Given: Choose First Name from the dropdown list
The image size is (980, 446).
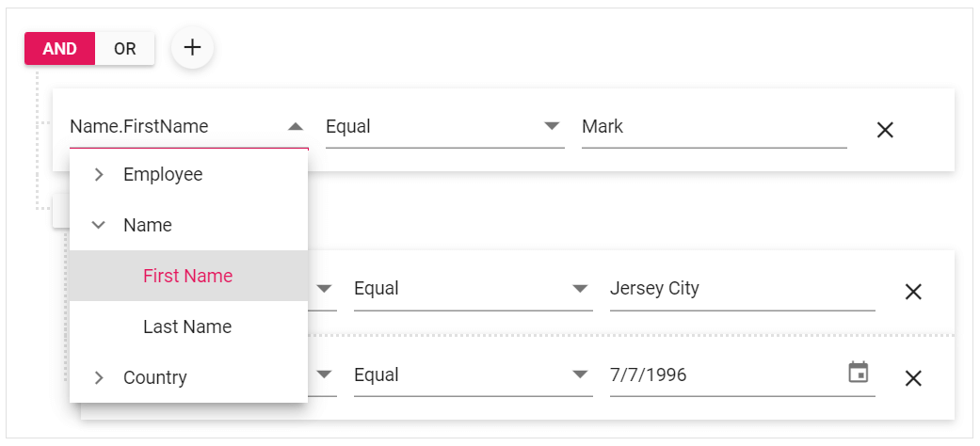Looking at the screenshot, I should (187, 277).
